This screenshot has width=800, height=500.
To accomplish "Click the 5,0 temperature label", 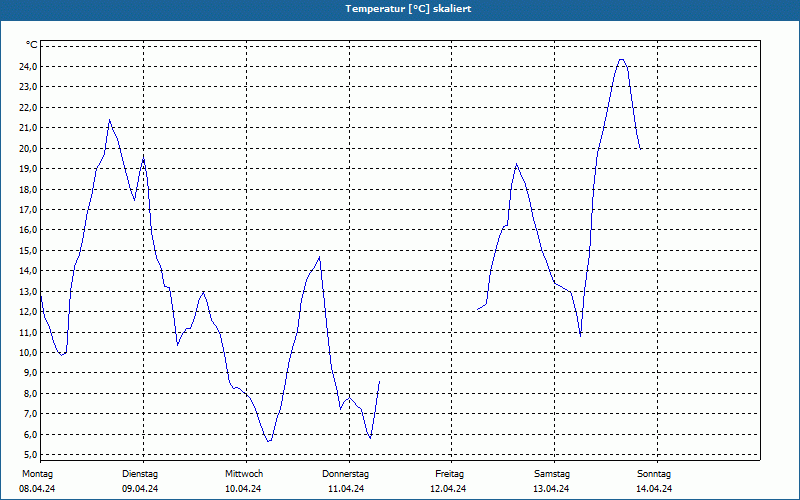I will [x=30, y=455].
